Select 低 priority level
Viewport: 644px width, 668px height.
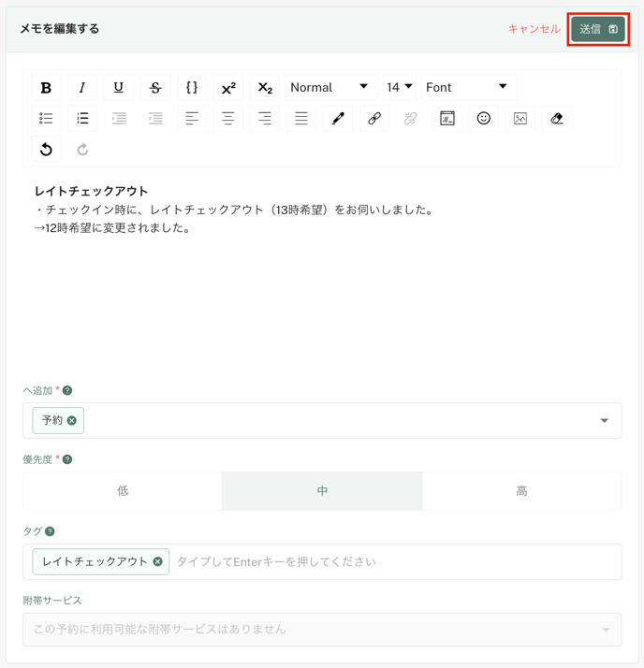click(123, 491)
